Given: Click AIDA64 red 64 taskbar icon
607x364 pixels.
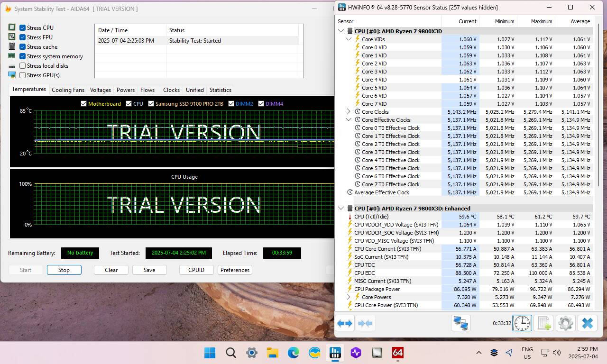Looking at the screenshot, I should 397,353.
